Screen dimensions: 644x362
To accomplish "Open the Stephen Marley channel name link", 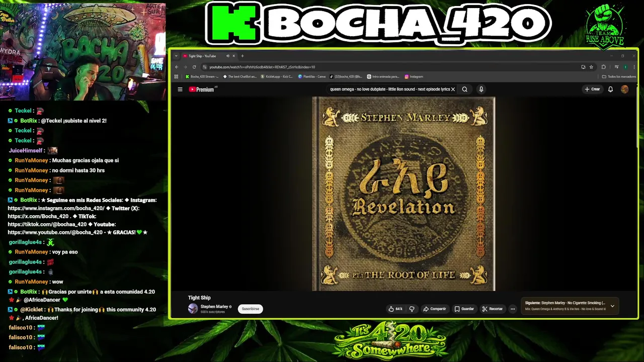I will [214, 307].
